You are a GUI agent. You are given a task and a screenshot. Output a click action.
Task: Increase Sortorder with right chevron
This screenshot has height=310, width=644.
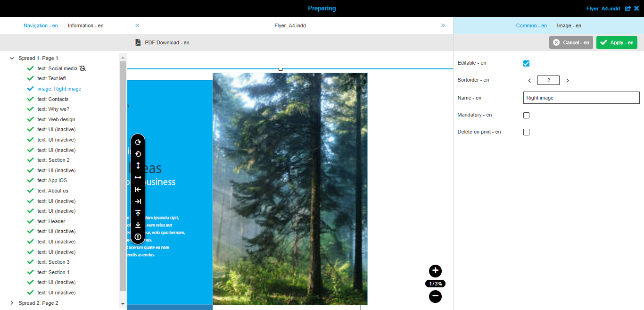(568, 81)
